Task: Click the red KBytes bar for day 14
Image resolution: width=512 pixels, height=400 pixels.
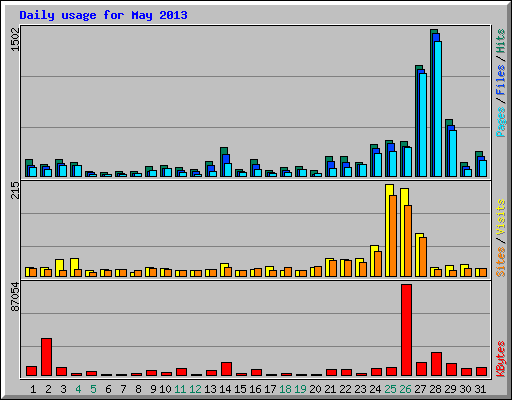Action: coord(226,369)
